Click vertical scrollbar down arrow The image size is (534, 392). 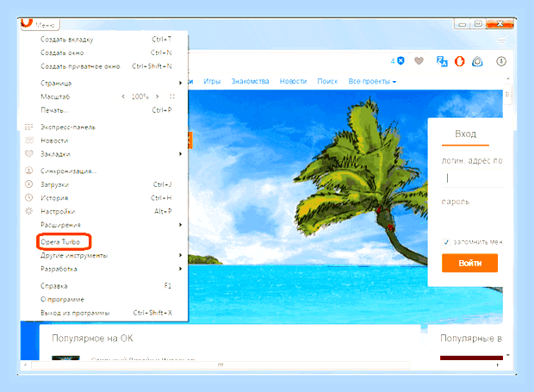pyautogui.click(x=508, y=355)
